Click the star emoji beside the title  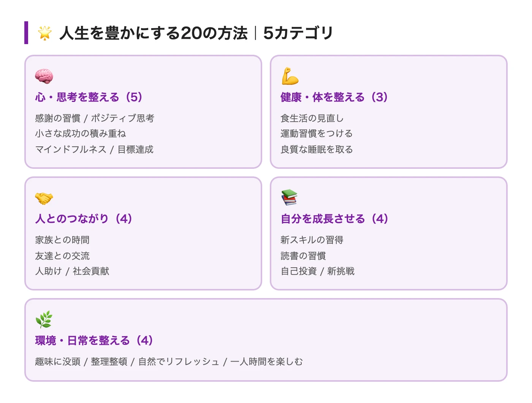point(44,33)
